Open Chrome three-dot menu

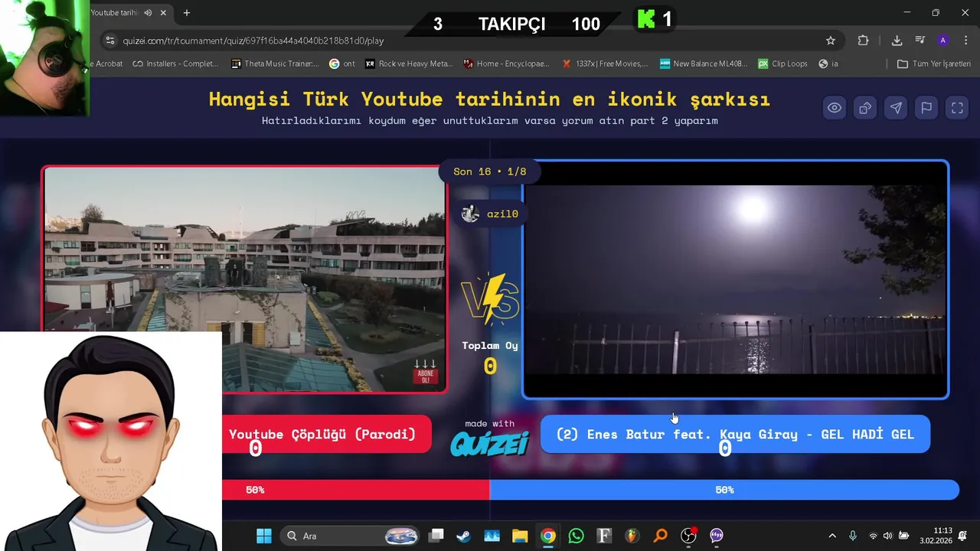coord(965,41)
